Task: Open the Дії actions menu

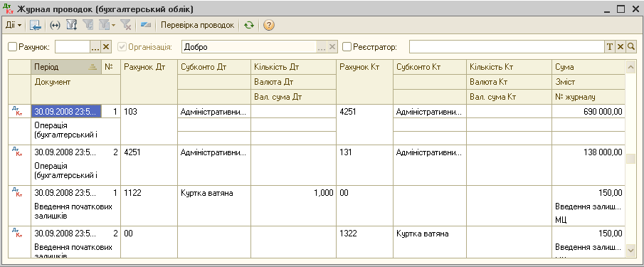Action: tap(13, 25)
